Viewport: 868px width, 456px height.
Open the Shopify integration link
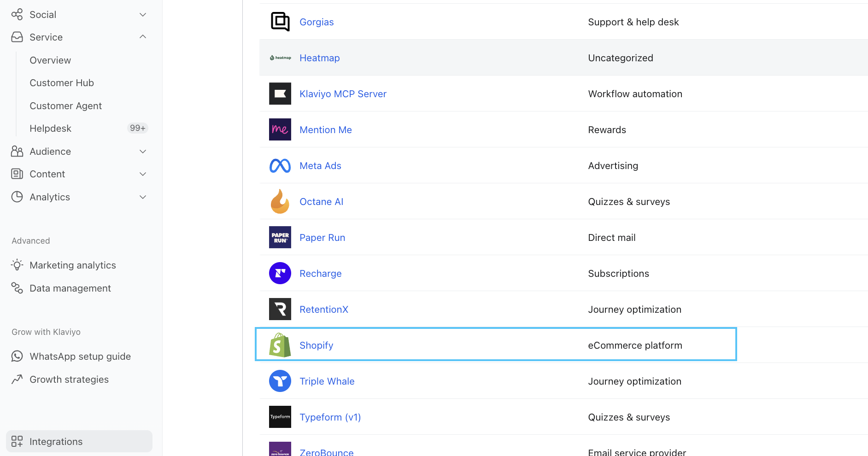pos(316,345)
